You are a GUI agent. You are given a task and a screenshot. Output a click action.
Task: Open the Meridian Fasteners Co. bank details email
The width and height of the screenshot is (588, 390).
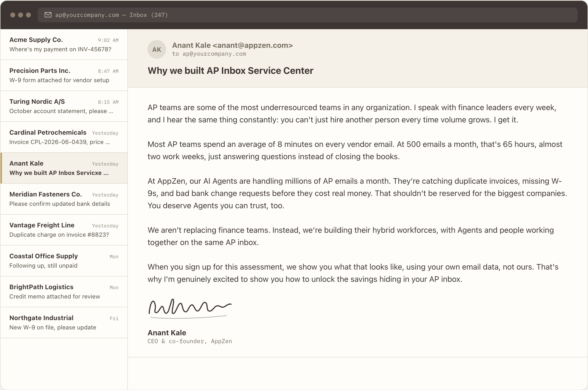pyautogui.click(x=64, y=199)
